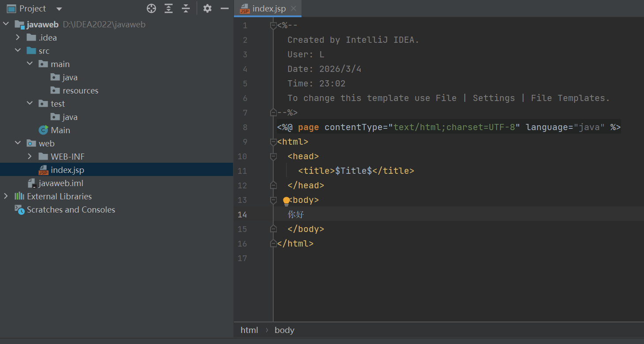Select the test folder label
Image resolution: width=644 pixels, height=344 pixels.
coord(58,104)
